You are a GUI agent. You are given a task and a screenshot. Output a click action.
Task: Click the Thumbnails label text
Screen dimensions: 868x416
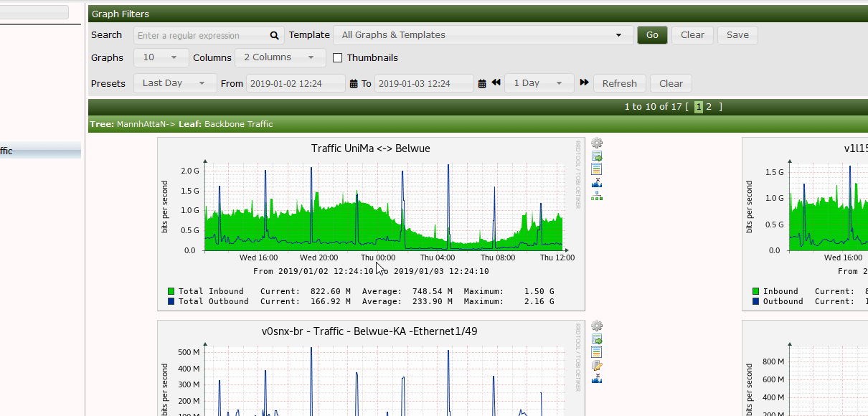pyautogui.click(x=372, y=58)
